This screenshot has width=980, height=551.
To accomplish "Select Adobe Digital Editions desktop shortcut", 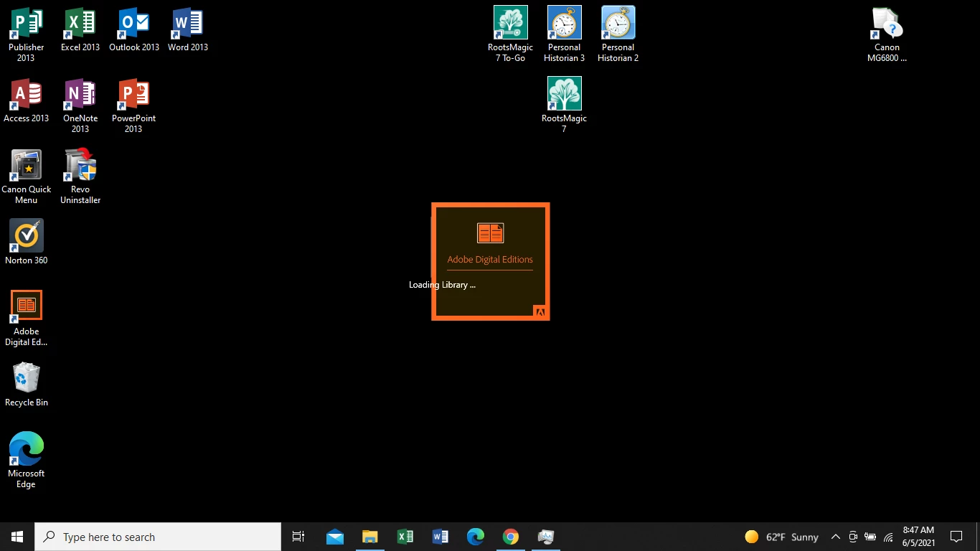I will pos(27,318).
